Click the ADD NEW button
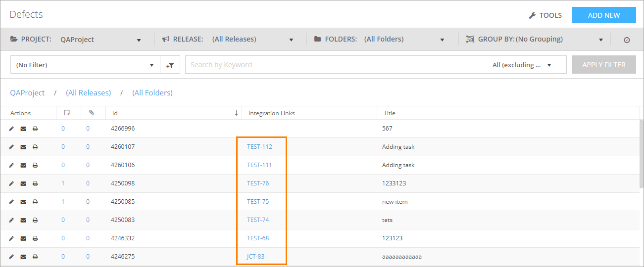The height and width of the screenshot is (267, 644). pyautogui.click(x=603, y=15)
